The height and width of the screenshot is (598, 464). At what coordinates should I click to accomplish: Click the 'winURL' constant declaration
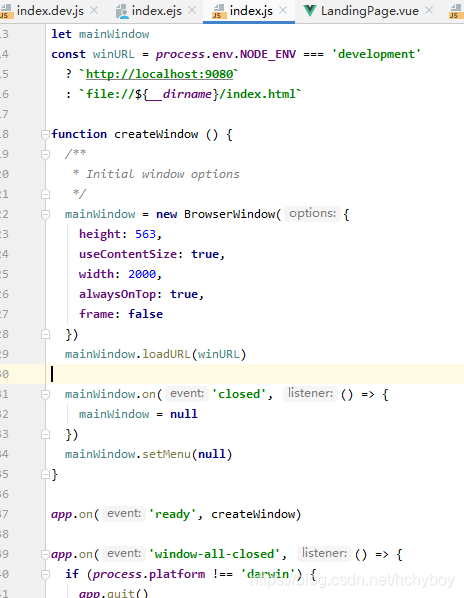[114, 54]
